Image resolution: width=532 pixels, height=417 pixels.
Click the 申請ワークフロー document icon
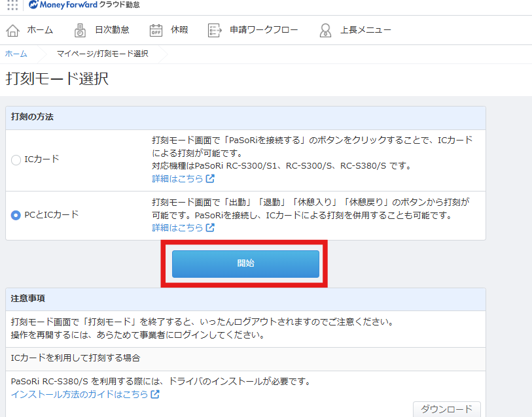(214, 30)
